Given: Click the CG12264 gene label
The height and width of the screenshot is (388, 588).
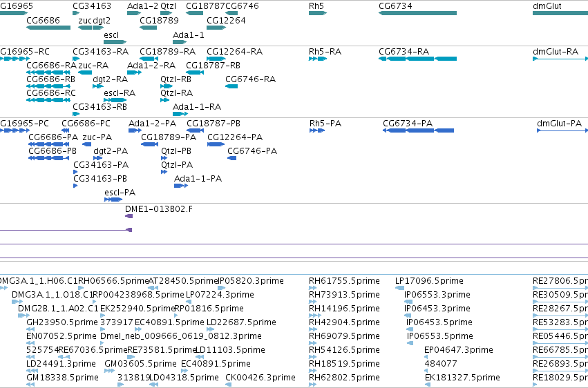Looking at the screenshot, I should [x=226, y=21].
